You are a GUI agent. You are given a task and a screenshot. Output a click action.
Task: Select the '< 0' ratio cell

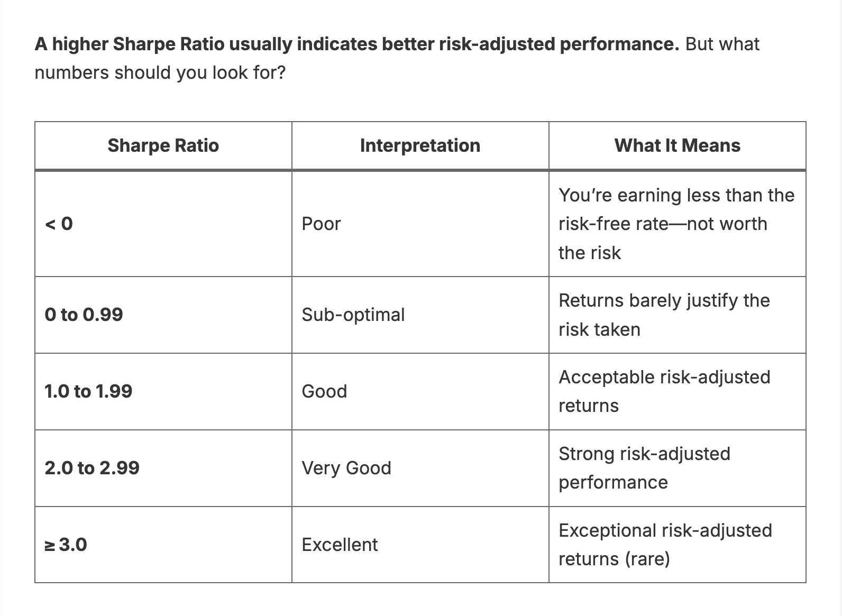click(x=59, y=224)
